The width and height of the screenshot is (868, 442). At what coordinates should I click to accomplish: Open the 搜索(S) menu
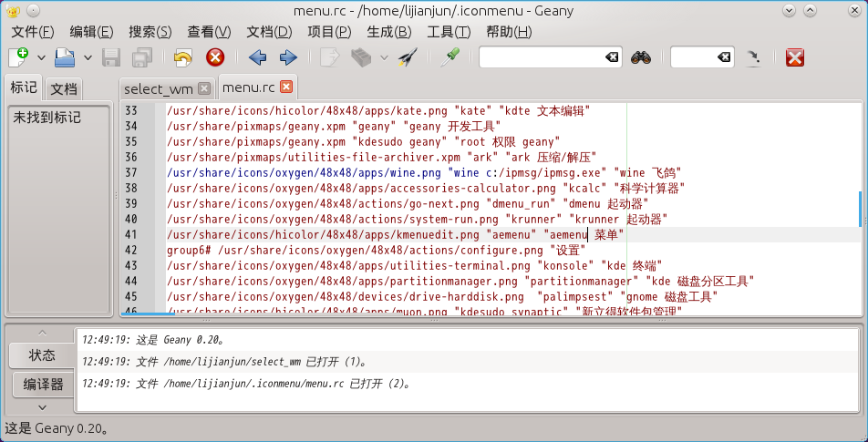point(150,32)
